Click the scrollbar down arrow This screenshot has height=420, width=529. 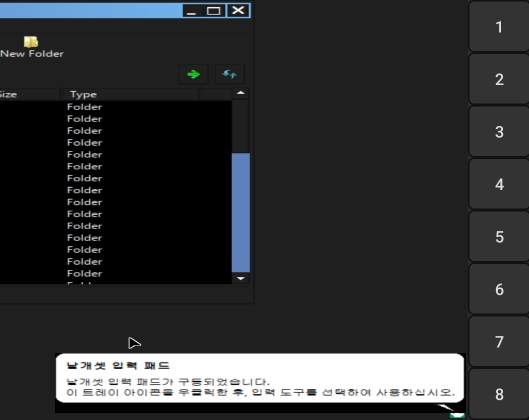point(241,279)
